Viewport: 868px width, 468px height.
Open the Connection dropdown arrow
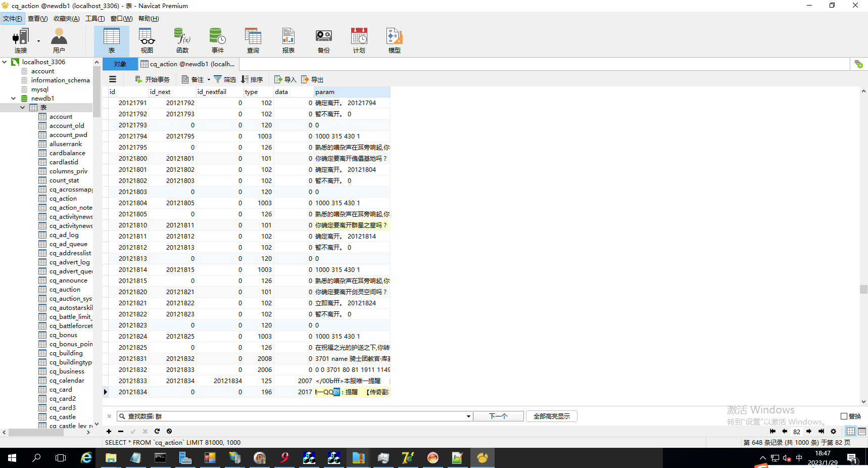point(38,41)
